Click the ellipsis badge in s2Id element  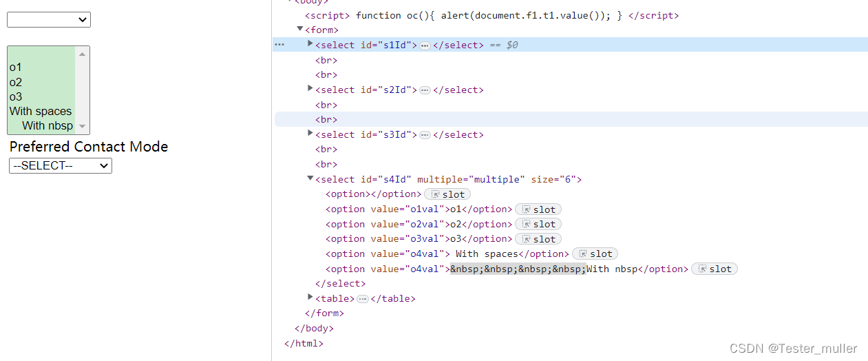(x=425, y=90)
